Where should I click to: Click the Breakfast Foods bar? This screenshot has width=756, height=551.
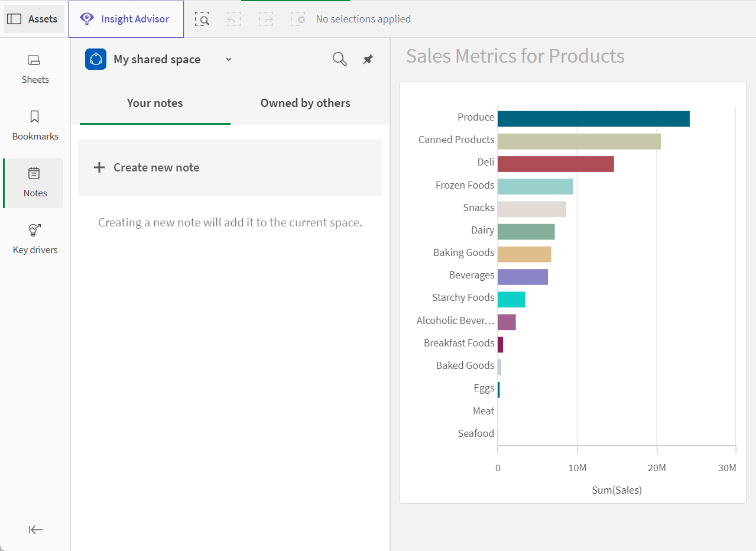pos(500,345)
